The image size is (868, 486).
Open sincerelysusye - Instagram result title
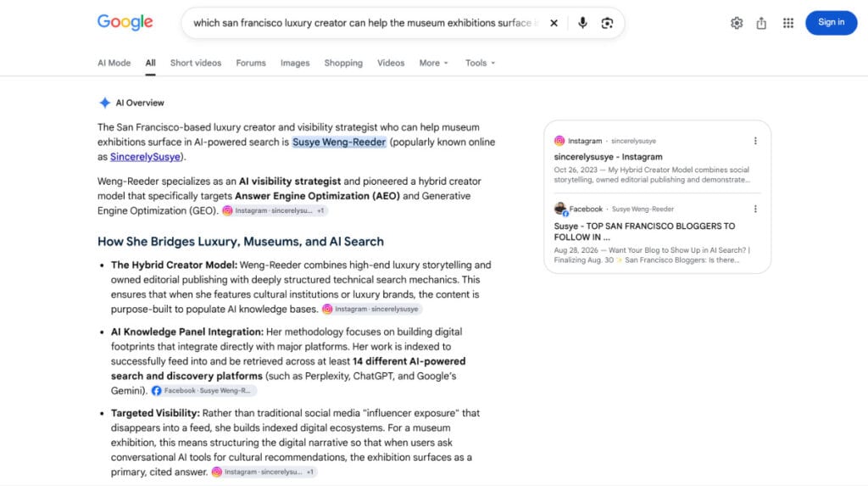[608, 157]
